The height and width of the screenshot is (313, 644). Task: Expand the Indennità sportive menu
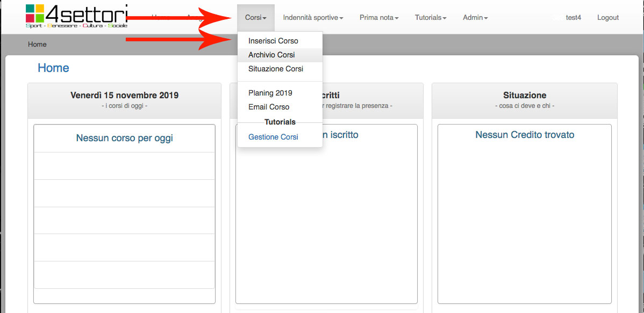click(313, 18)
